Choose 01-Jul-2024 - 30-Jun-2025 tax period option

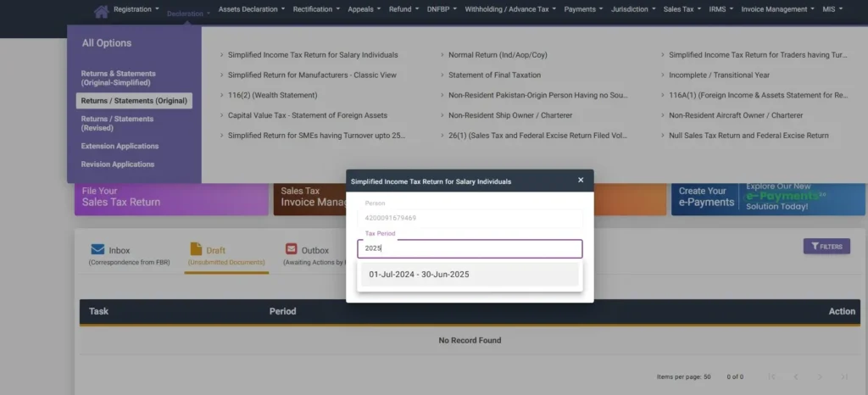click(x=470, y=275)
